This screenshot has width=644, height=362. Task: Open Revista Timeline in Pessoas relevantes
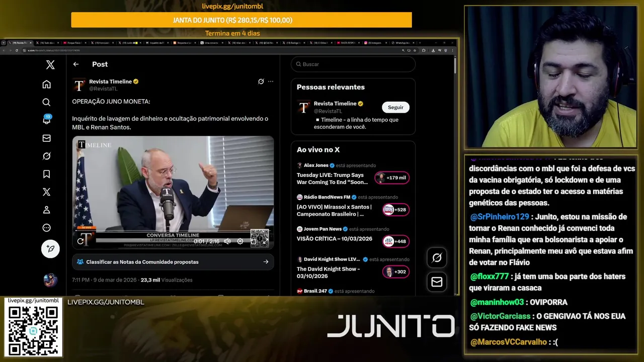coord(335,104)
